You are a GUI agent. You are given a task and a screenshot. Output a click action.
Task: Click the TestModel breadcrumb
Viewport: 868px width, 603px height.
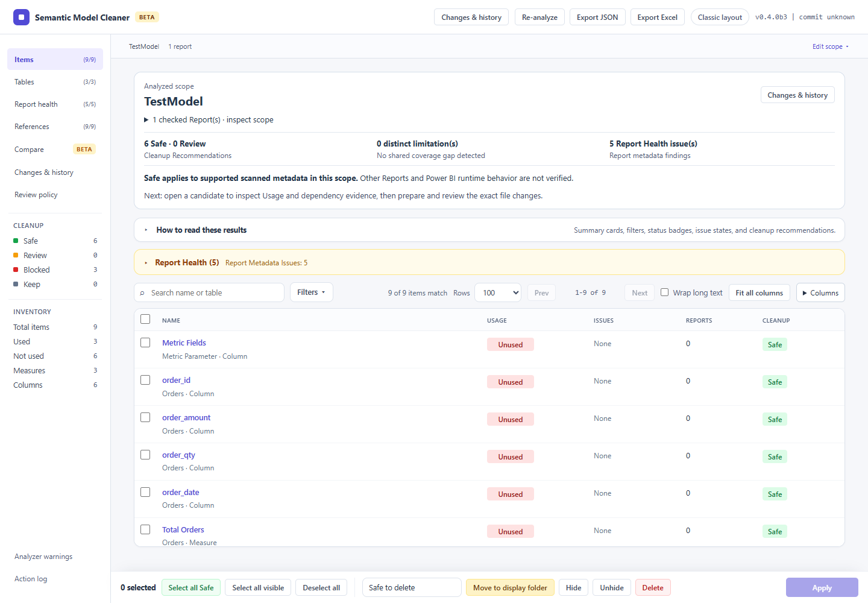144,46
